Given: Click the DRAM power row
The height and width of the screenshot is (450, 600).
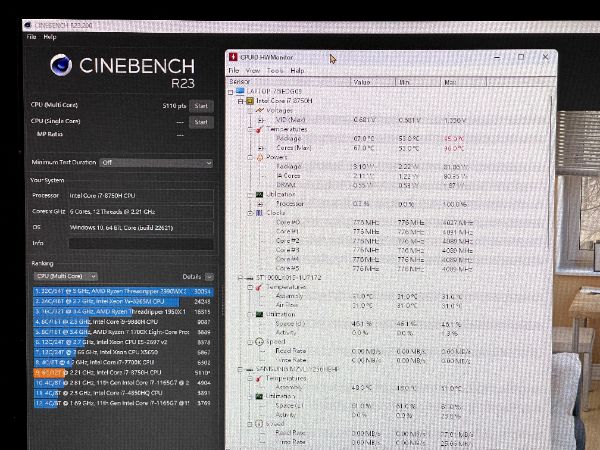Looking at the screenshot, I should tap(372, 185).
